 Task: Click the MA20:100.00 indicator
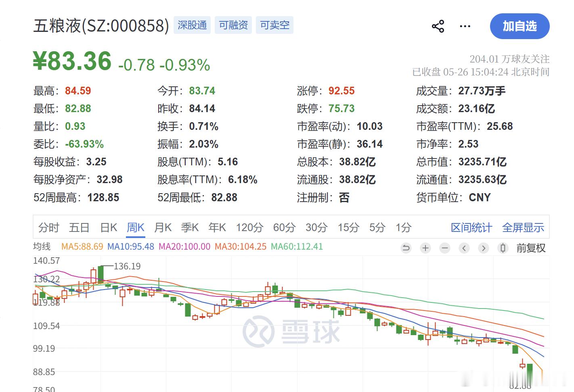pyautogui.click(x=184, y=246)
